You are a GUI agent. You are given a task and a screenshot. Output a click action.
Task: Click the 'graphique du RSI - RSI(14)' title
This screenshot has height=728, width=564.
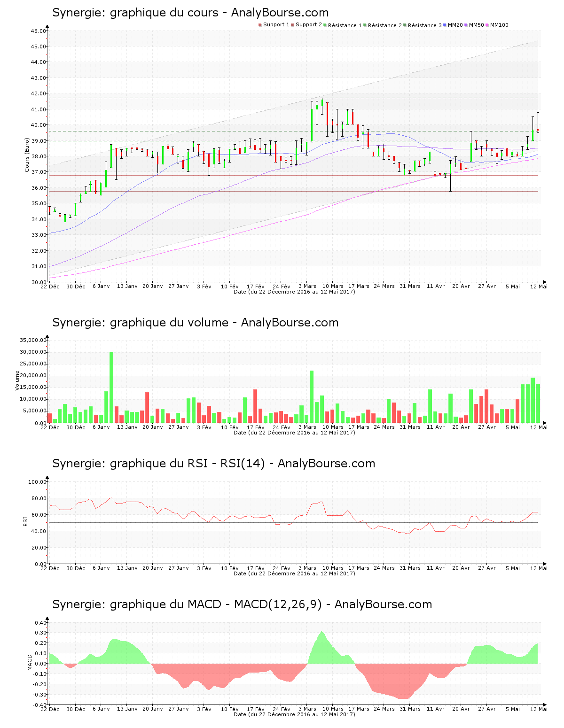tap(214, 464)
